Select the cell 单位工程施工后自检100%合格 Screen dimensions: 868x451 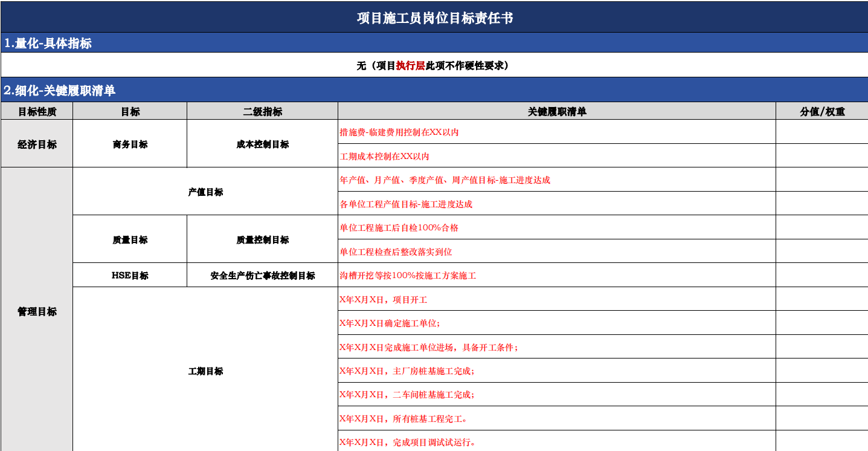(557, 227)
